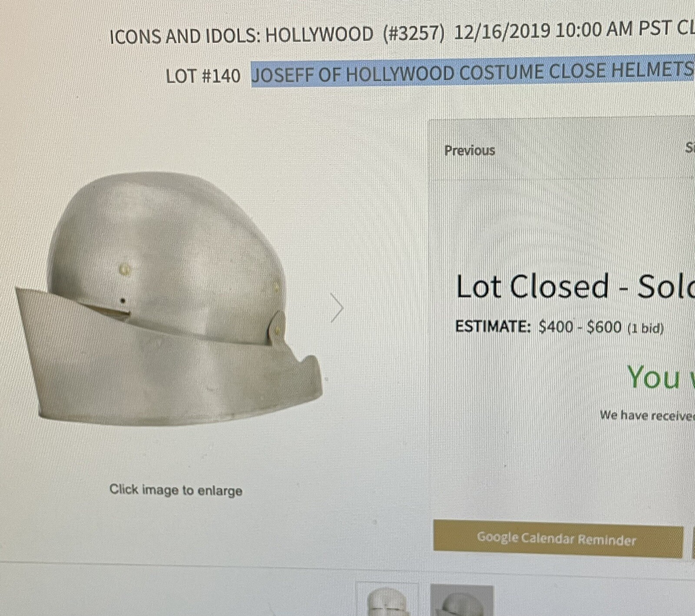Screen dimensions: 695x616
Task: Select the first helmet thumbnail
Action: point(387,599)
